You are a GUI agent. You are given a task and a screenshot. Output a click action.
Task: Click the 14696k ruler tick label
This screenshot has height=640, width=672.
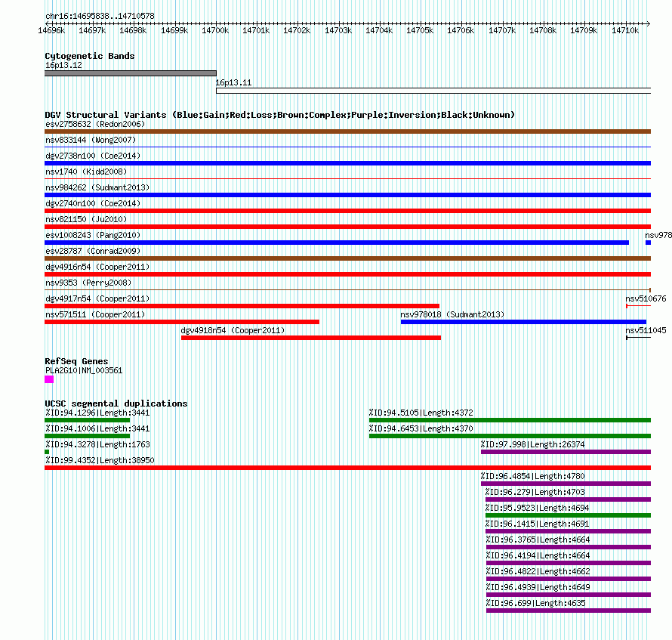[51, 30]
